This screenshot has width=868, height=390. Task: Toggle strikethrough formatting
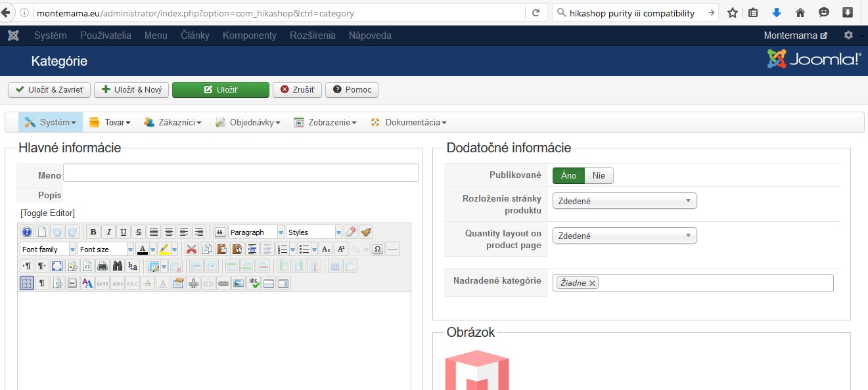click(138, 232)
